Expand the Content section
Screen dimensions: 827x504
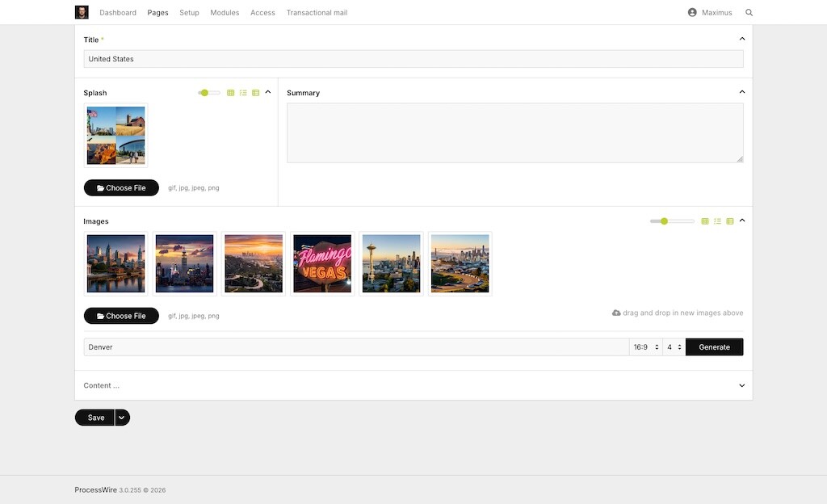click(742, 385)
